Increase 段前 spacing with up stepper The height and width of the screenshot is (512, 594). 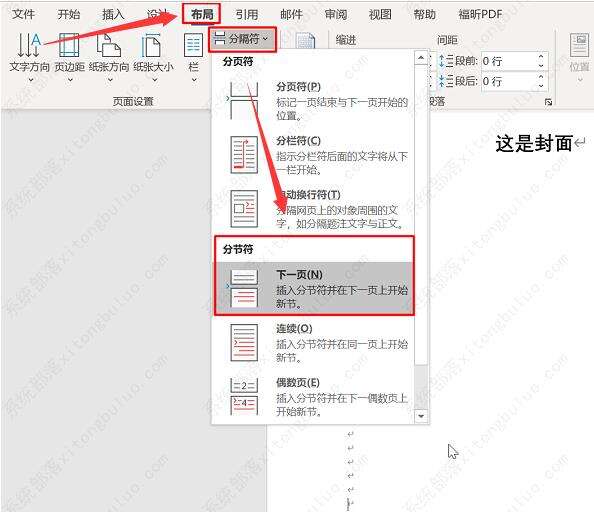541,56
